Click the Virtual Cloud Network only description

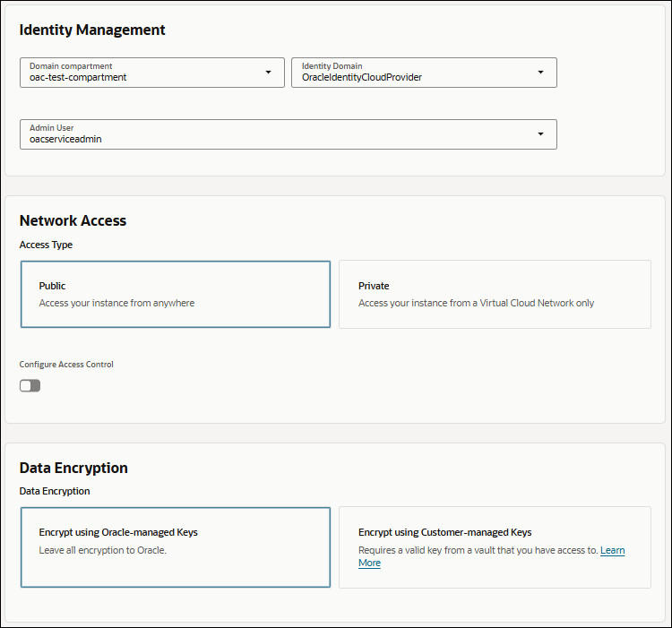(x=476, y=303)
